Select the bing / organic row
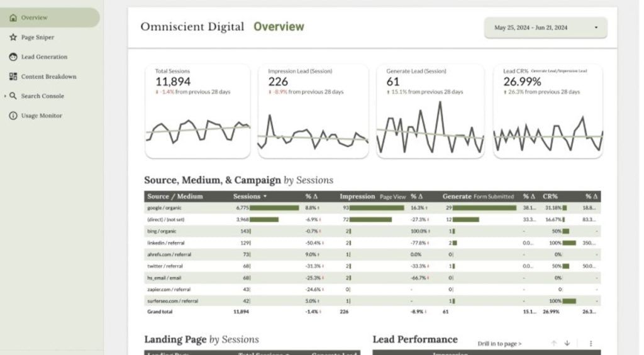 [372, 231]
